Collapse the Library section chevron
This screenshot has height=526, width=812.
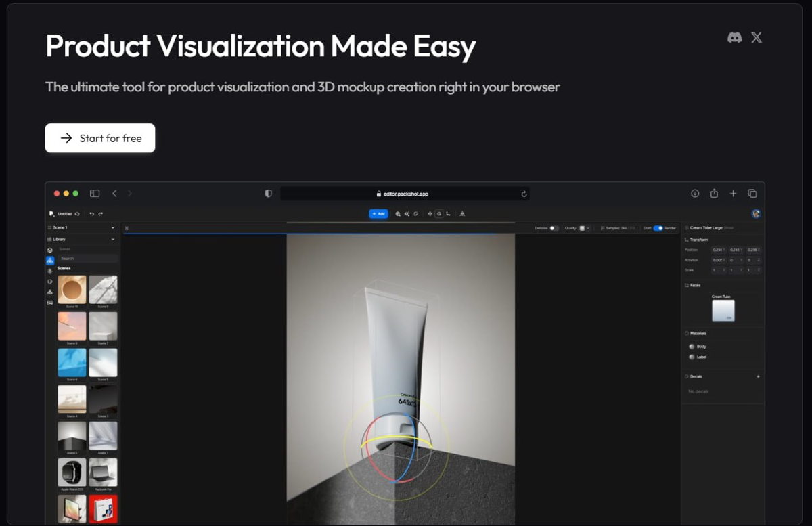pos(112,239)
